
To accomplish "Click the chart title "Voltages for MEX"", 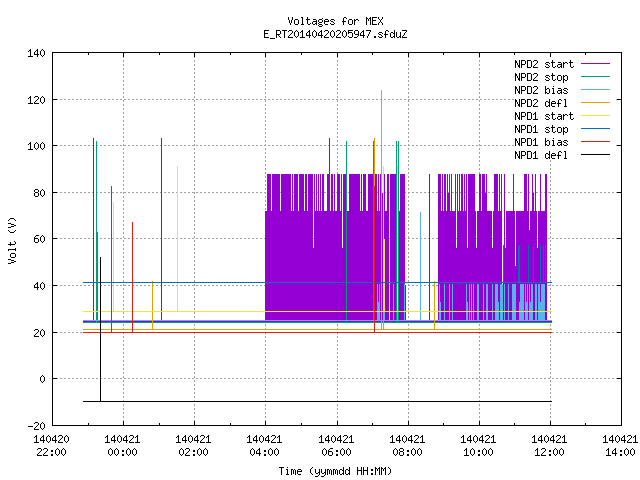I will (x=335, y=21).
